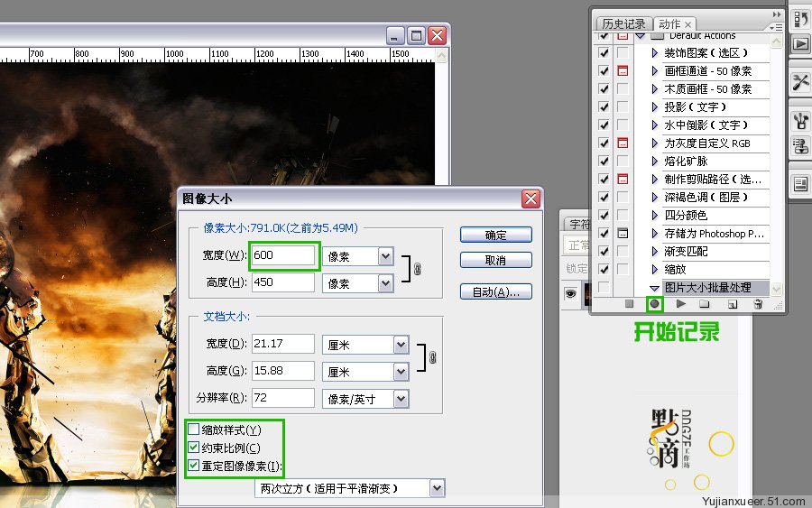Click the stop recording button in Actions panel
Viewport: 812px width, 508px height.
629,304
